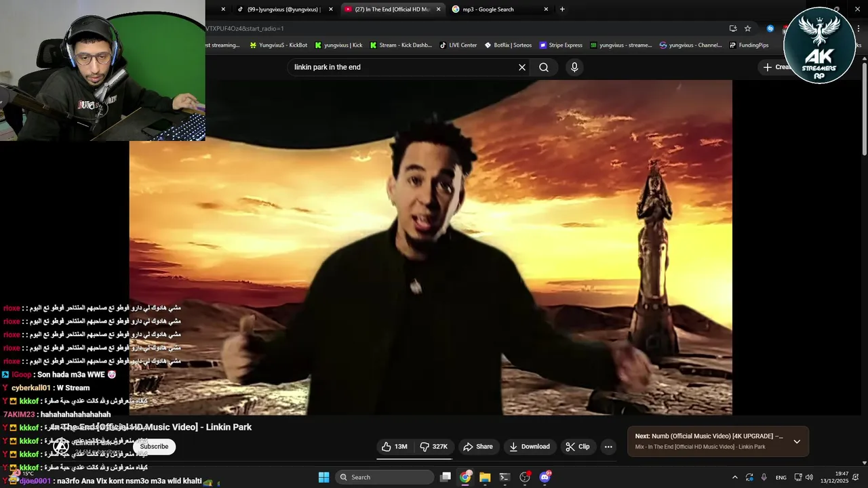Viewport: 868px width, 488px height.
Task: Click the address bar URL
Action: (245, 28)
